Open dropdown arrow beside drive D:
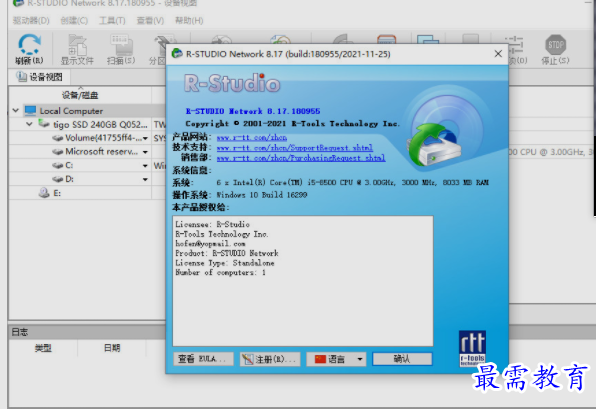The width and height of the screenshot is (596, 409). (x=145, y=179)
